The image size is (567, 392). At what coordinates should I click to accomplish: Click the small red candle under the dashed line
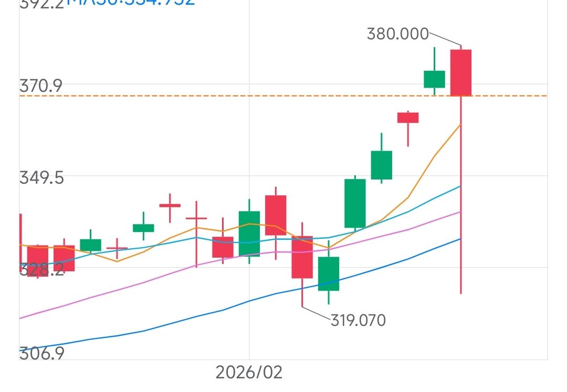(x=408, y=118)
